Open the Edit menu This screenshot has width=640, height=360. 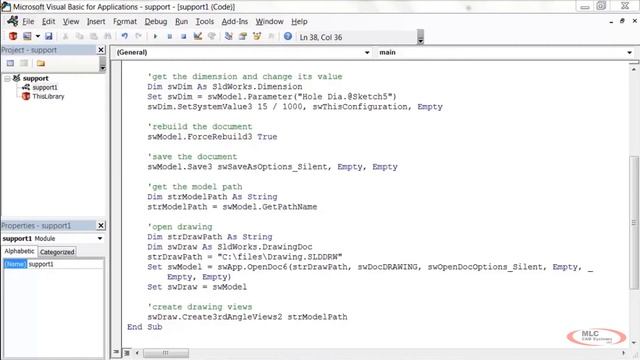click(48, 21)
